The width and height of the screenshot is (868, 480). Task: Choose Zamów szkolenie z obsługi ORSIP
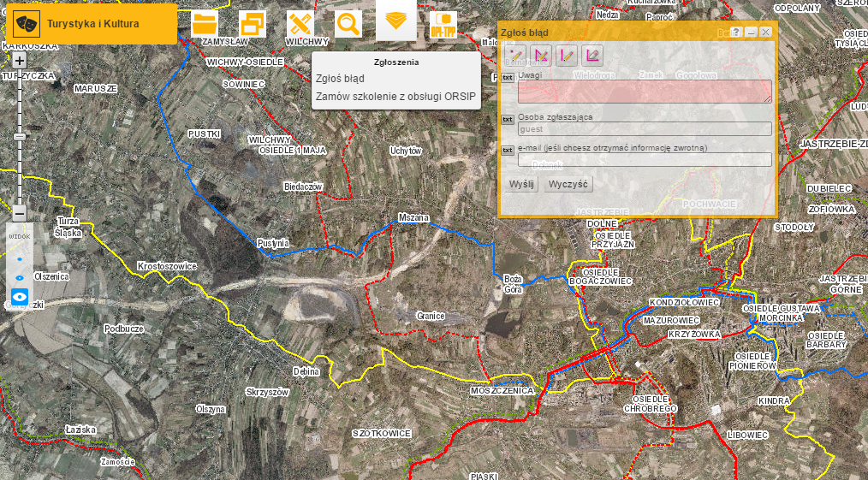tap(395, 96)
